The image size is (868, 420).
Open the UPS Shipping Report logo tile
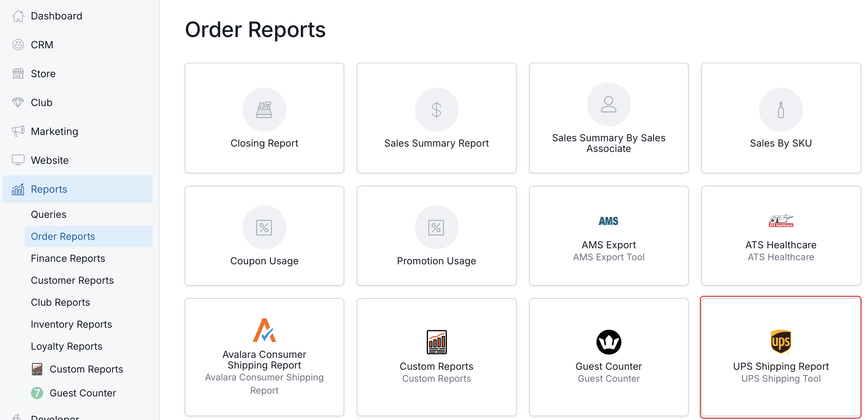point(780,342)
